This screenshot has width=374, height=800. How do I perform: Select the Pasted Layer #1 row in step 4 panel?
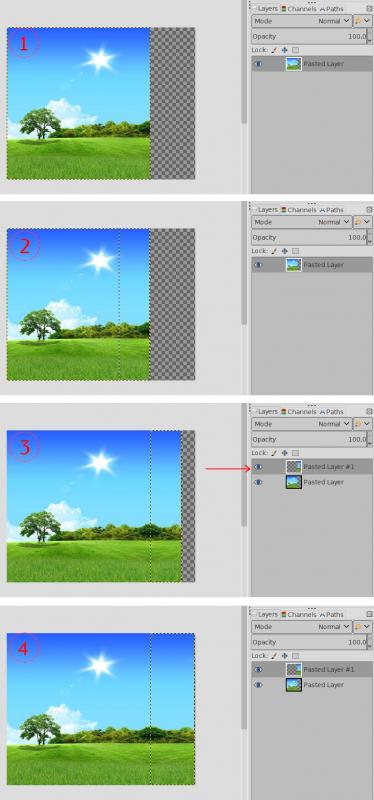pos(312,669)
